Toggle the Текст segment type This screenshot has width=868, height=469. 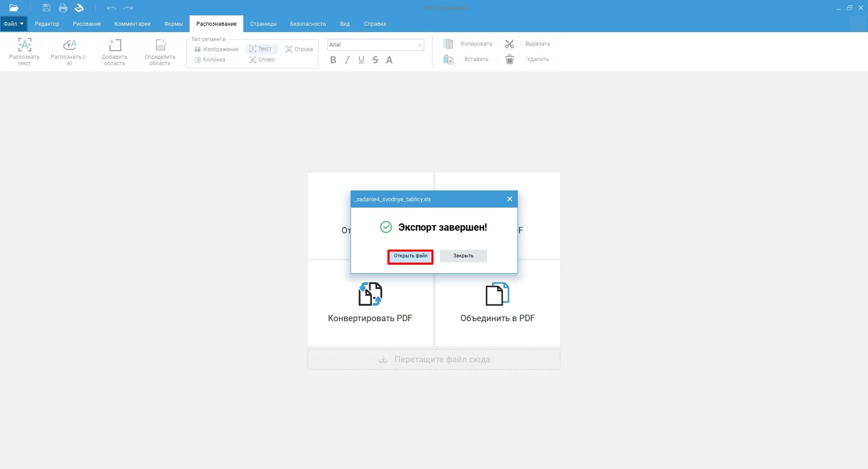(261, 49)
